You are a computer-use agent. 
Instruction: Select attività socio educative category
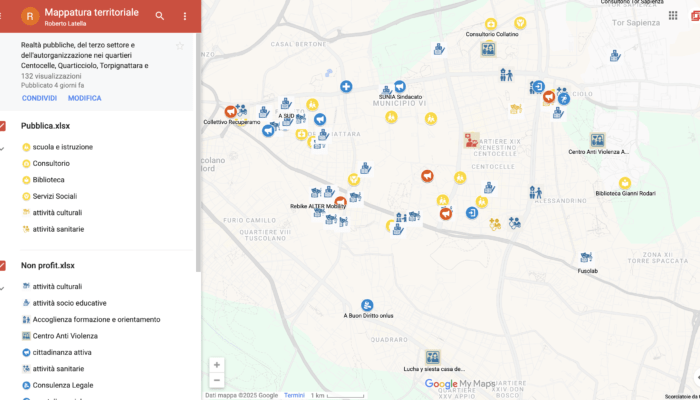[x=69, y=303]
